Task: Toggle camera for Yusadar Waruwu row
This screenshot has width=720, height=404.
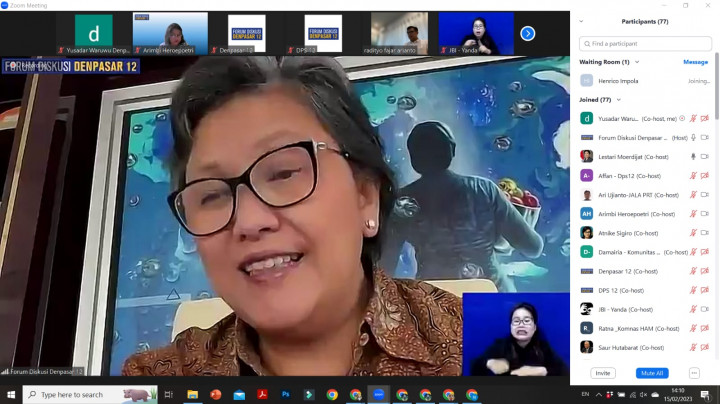Action: coord(705,118)
